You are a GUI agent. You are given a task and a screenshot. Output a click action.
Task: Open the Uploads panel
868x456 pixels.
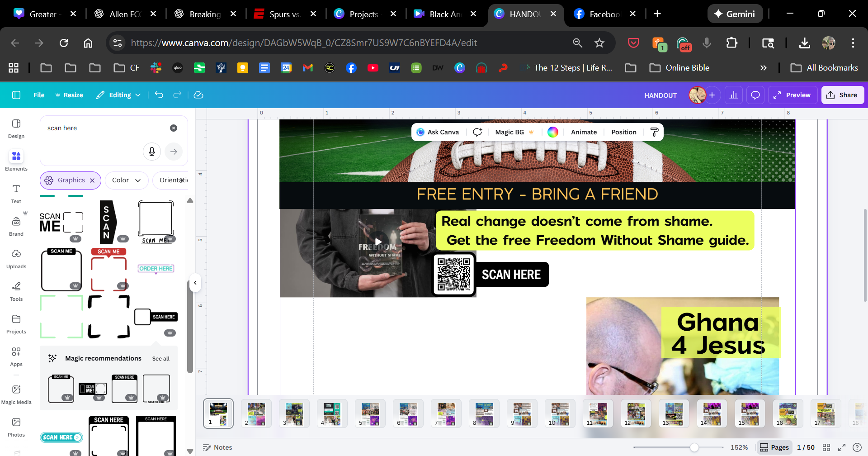[16, 258]
